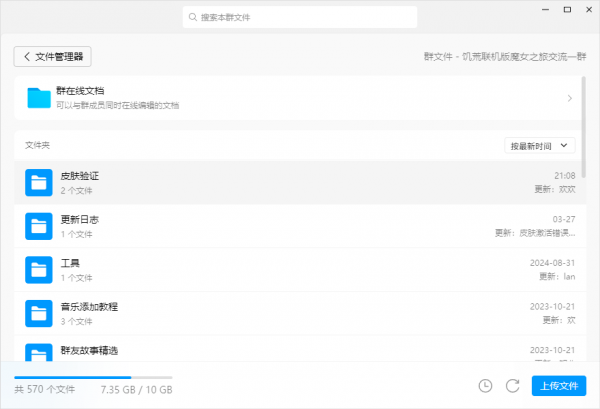The image size is (600, 409).
Task: Open upload history clock icon
Action: click(x=485, y=386)
